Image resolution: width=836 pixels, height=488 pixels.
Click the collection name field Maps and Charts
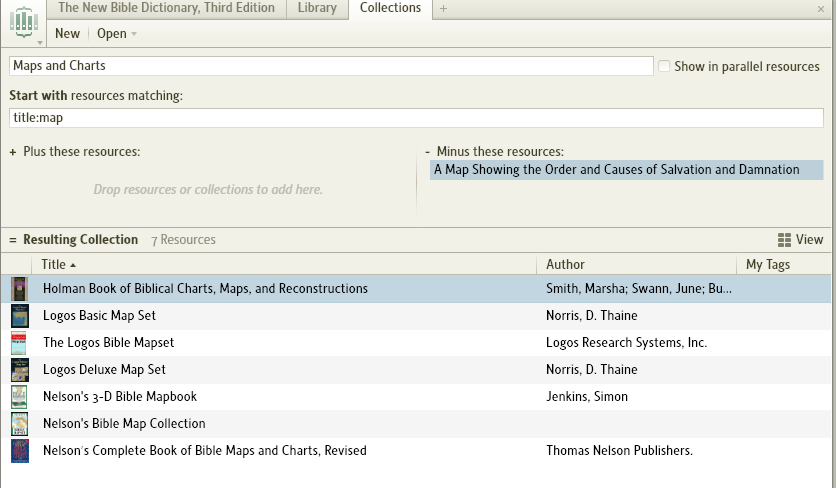coord(331,66)
